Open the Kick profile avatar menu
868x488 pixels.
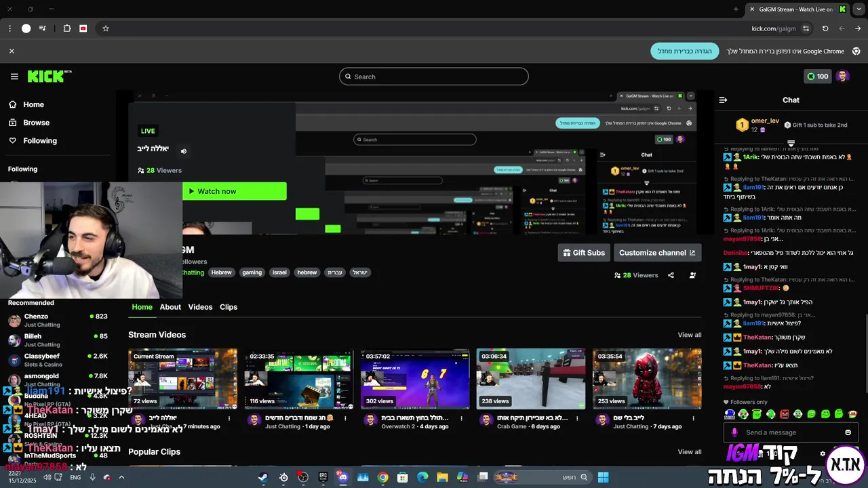click(842, 77)
